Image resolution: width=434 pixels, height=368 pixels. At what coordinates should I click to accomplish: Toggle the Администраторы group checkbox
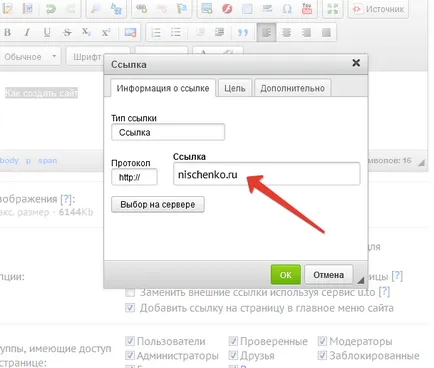(130, 355)
